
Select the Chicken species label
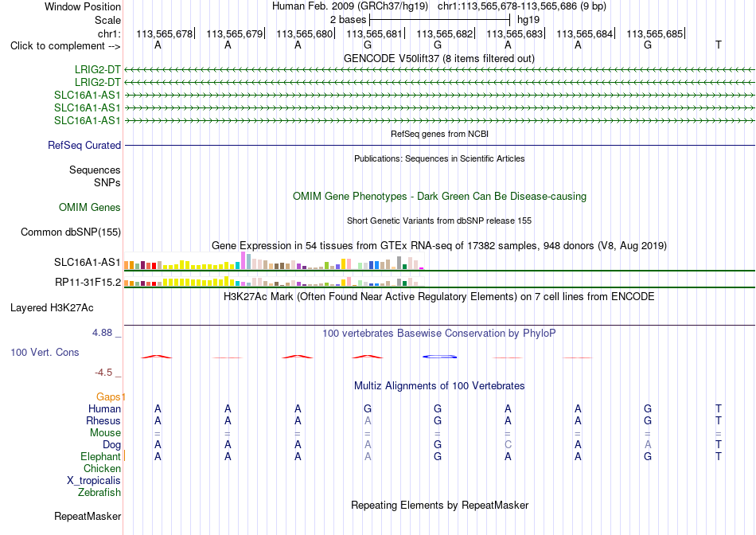tap(102, 468)
